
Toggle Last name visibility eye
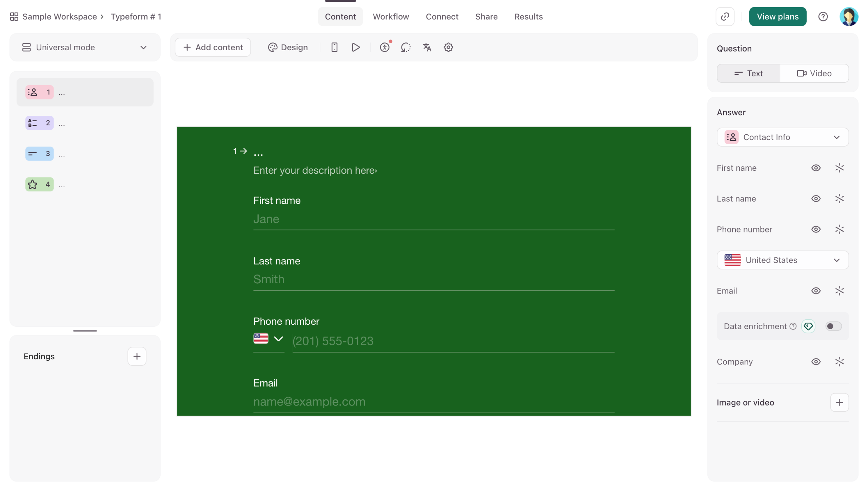(x=816, y=199)
